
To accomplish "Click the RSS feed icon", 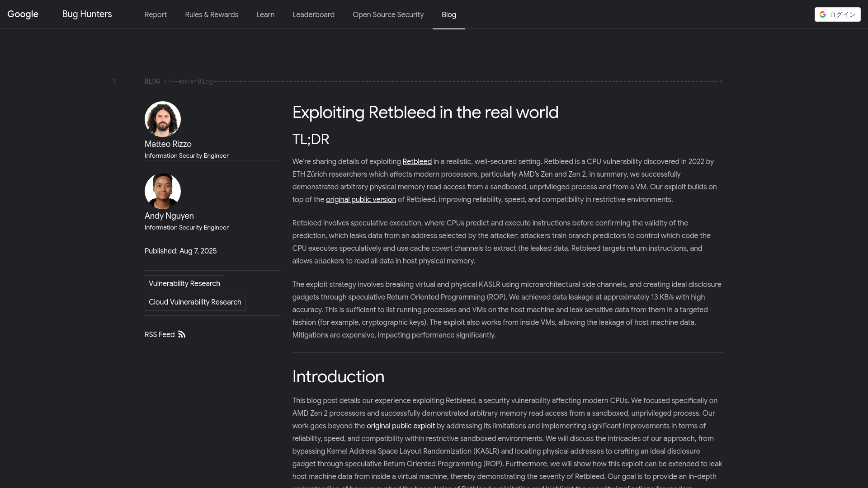I will [x=182, y=334].
